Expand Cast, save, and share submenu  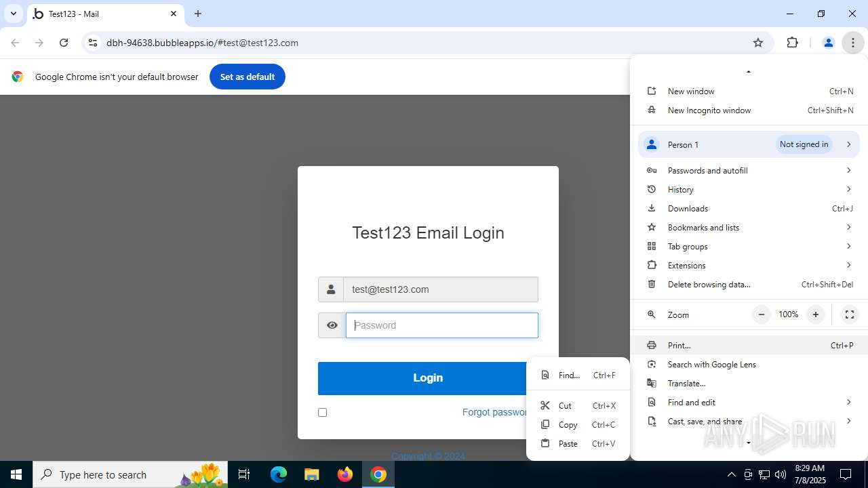point(749,421)
